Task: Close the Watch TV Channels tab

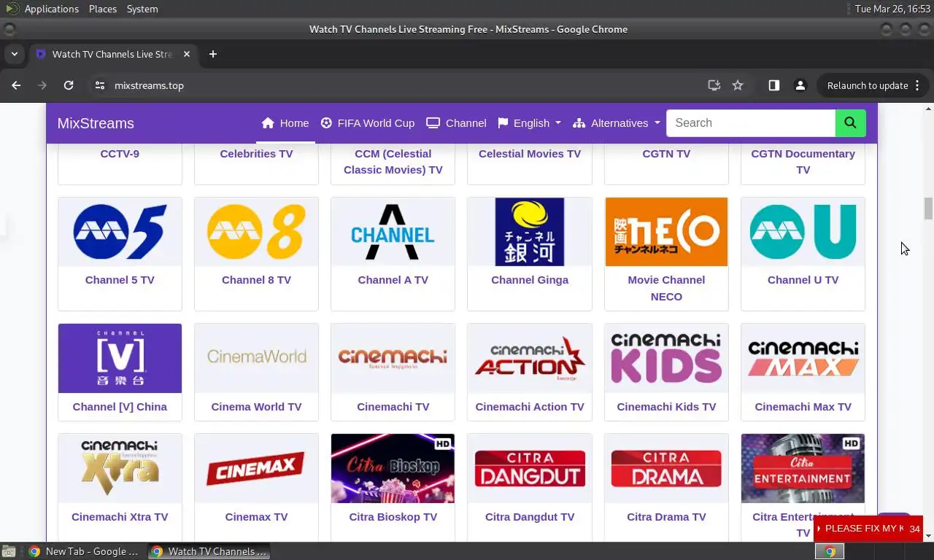Action: [187, 54]
